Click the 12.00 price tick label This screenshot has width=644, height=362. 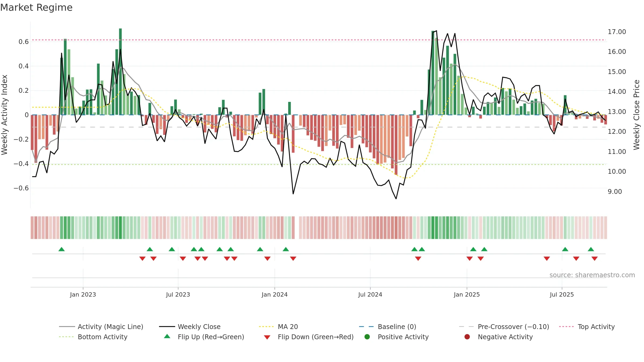point(617,131)
